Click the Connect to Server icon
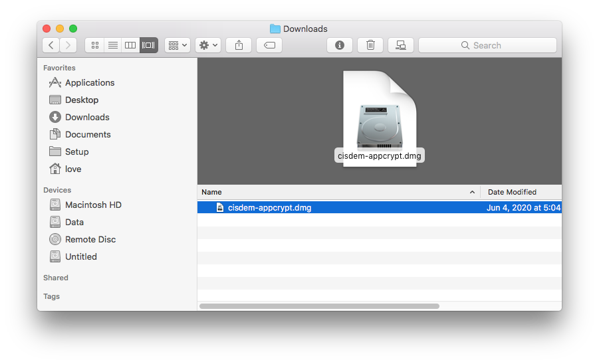The image size is (599, 364). coord(401,45)
